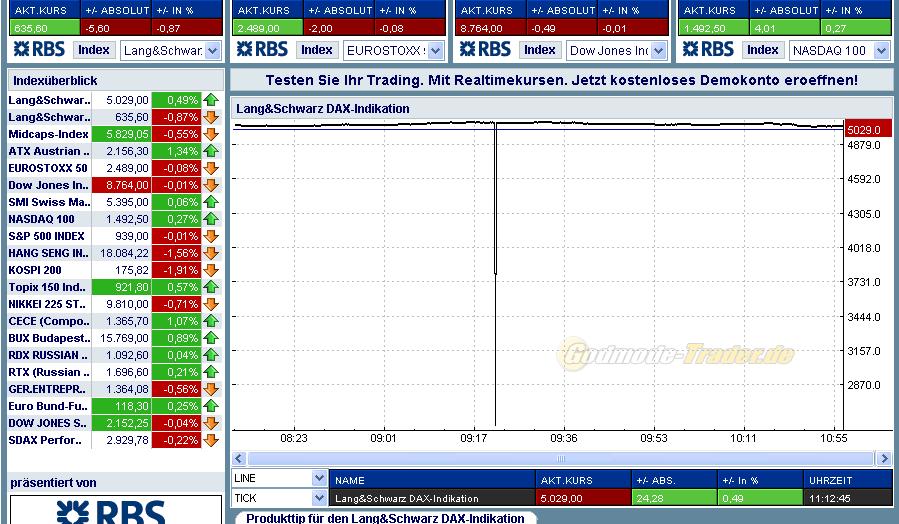Open the NASDAQ 100 index dropdown
The width and height of the screenshot is (899, 524).
click(882, 50)
